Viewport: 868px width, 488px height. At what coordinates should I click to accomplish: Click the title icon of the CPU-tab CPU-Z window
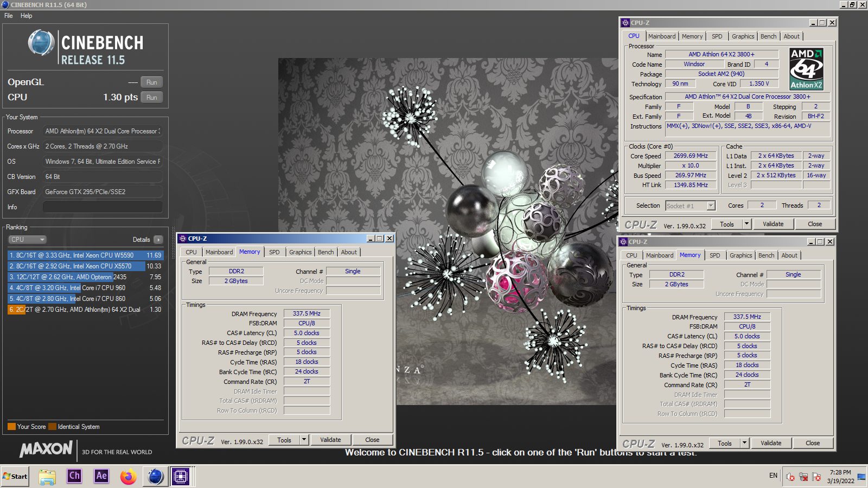point(626,23)
